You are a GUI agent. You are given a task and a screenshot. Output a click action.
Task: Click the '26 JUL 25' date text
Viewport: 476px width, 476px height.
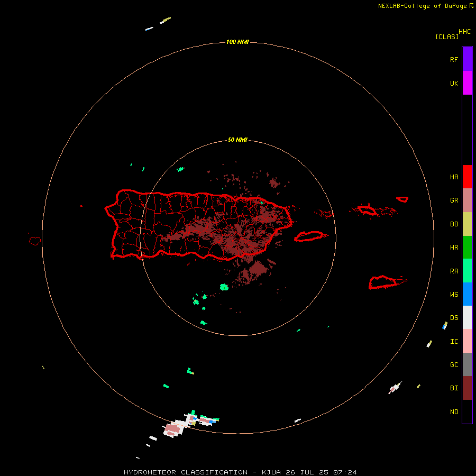coord(307,472)
